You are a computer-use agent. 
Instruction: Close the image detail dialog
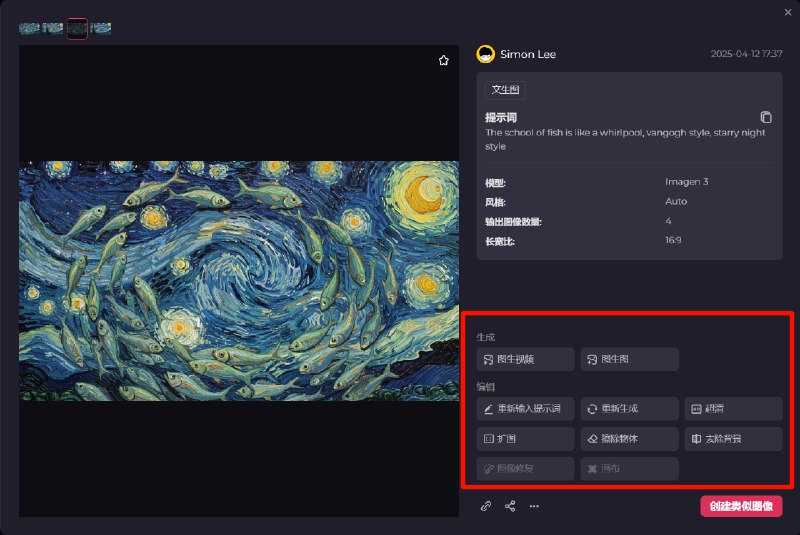(x=788, y=12)
